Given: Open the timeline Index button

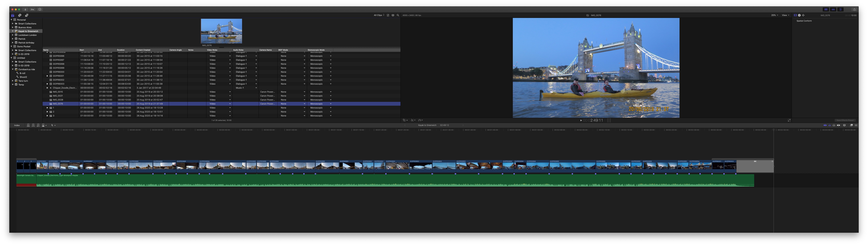Looking at the screenshot, I should [17, 125].
